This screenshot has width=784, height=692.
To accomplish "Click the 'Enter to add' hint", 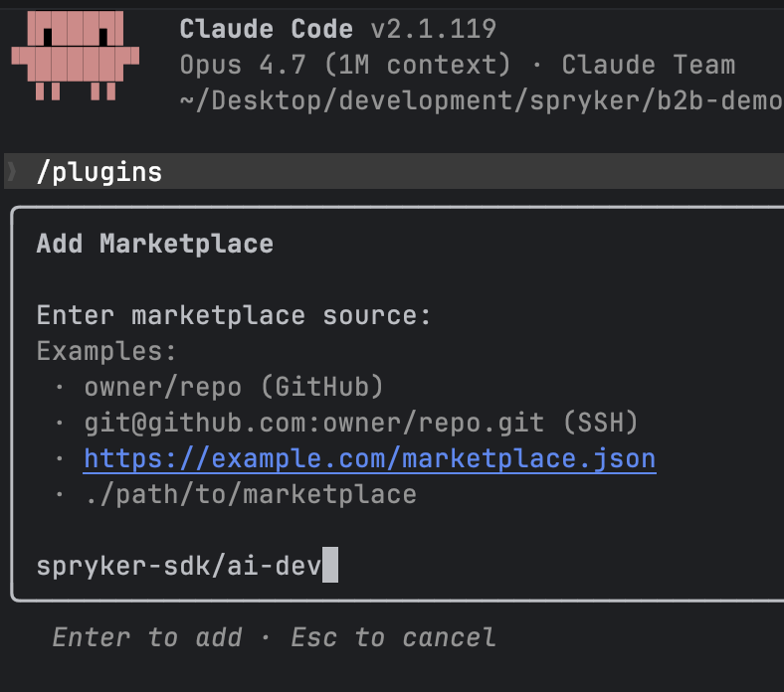I will 147,637.
